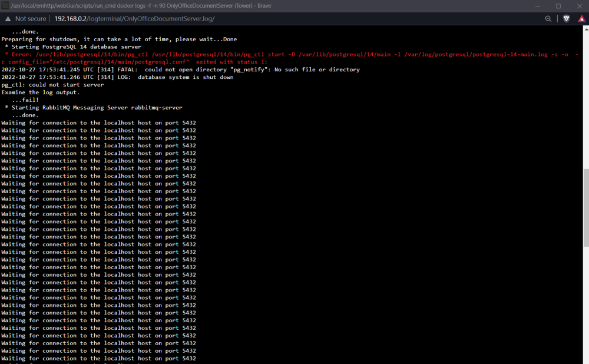This screenshot has width=589, height=364.
Task: Click the window title text in title bar
Action: pos(141,6)
